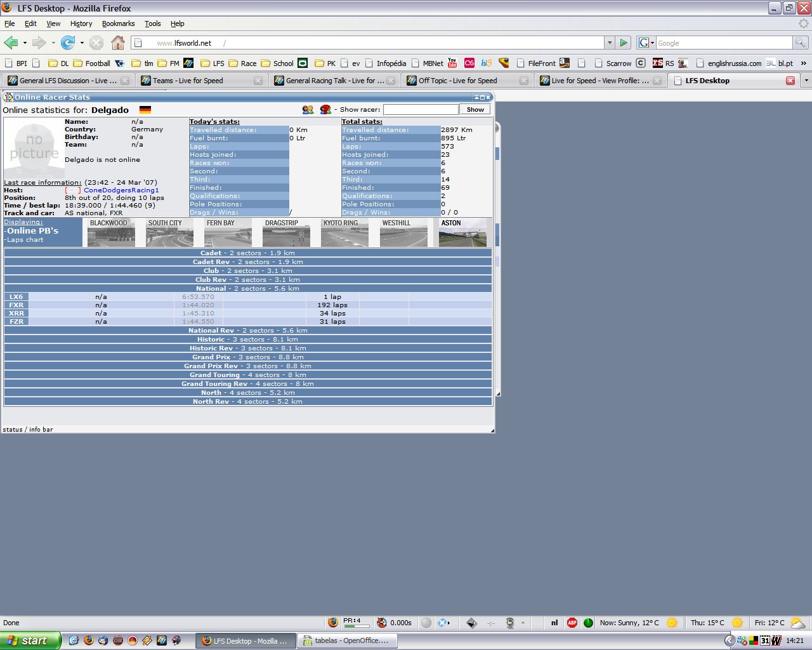The width and height of the screenshot is (812, 650).
Task: Close the Teams - Live for Speed tab
Action: 258,81
